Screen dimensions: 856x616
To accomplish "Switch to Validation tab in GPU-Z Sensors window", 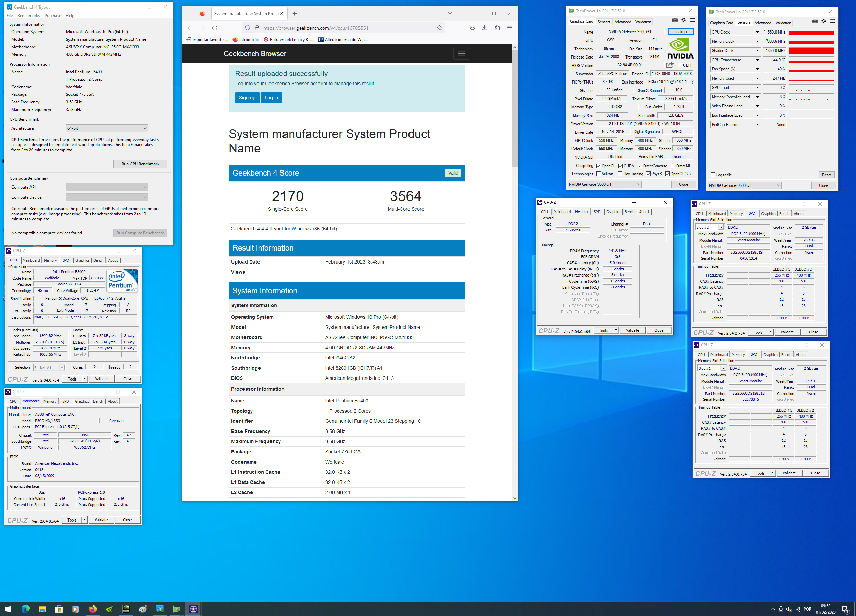I will click(x=783, y=23).
